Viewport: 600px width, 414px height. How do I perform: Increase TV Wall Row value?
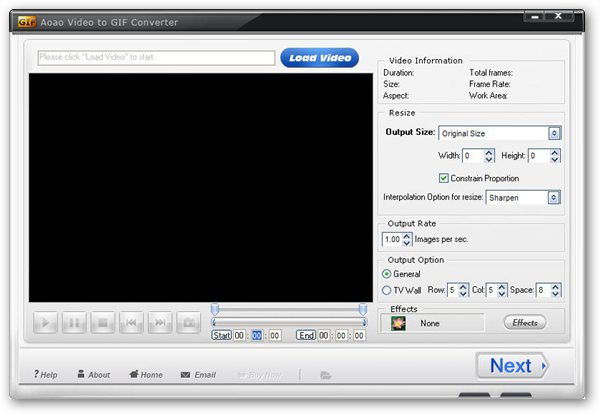(463, 287)
